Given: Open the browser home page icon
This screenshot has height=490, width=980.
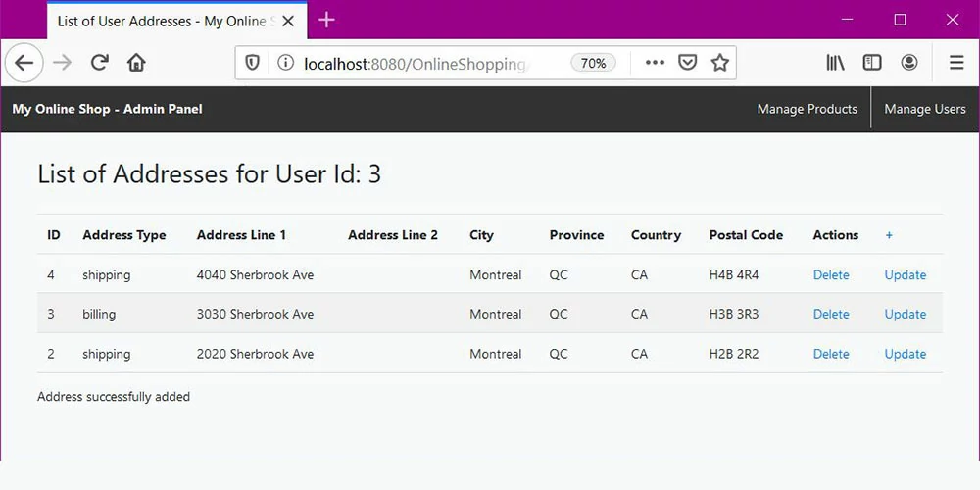Looking at the screenshot, I should [136, 63].
